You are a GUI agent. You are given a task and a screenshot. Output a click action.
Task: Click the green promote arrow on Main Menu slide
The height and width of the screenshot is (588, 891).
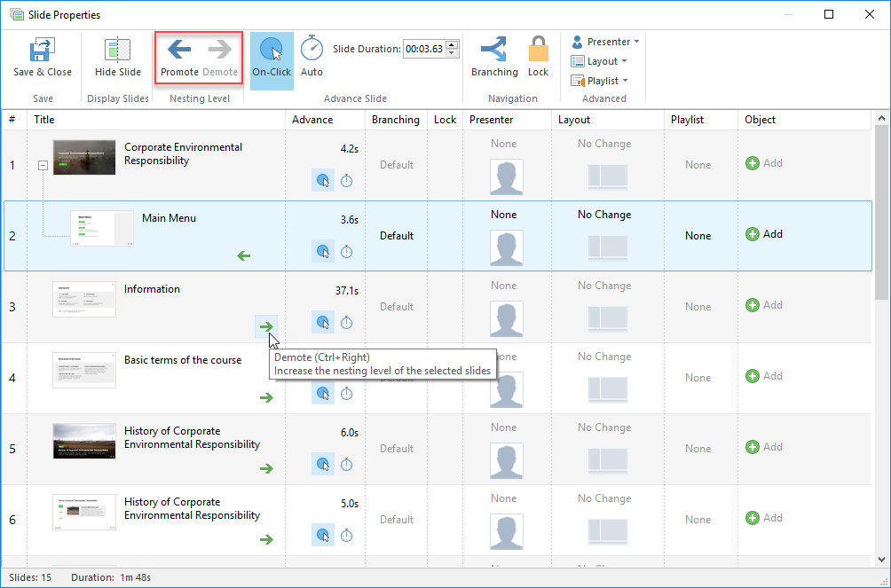click(244, 256)
